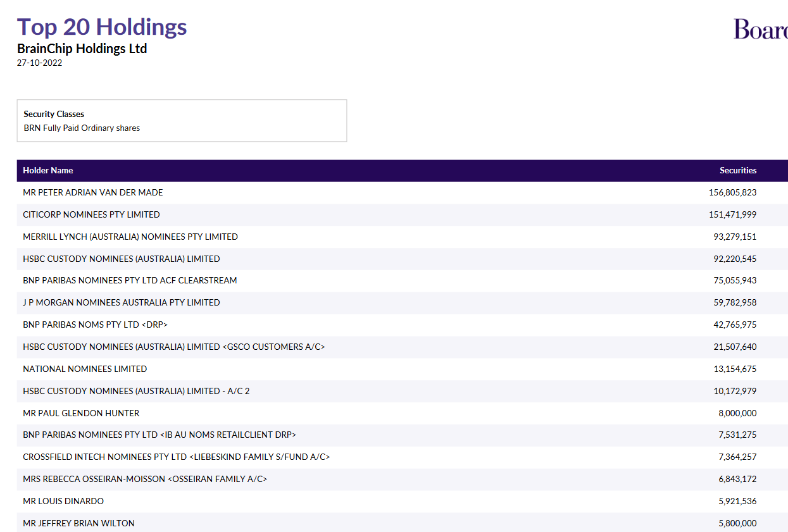Viewport: 788px width, 532px height.
Task: Click the Top 20 Holdings title
Action: [102, 27]
